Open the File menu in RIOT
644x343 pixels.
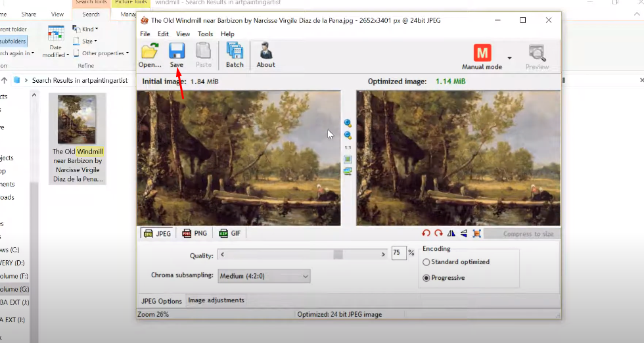(145, 34)
